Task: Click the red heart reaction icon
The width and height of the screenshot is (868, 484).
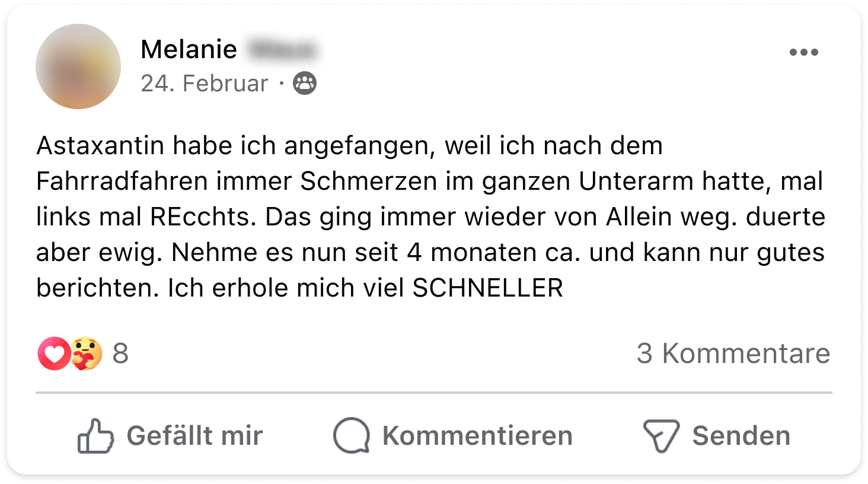Action: [54, 354]
